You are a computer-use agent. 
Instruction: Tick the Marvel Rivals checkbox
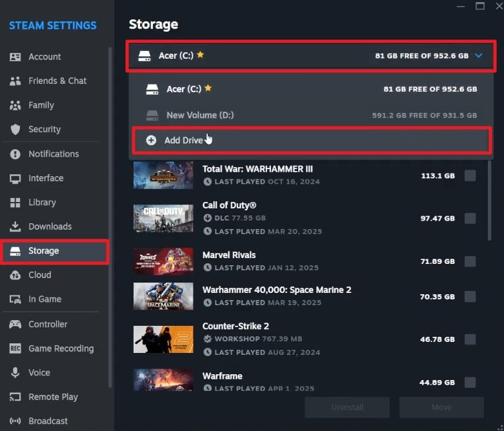(470, 261)
